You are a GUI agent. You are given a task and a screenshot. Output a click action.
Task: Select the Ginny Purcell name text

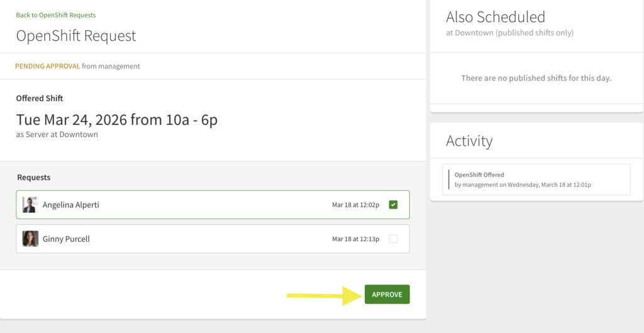point(66,239)
